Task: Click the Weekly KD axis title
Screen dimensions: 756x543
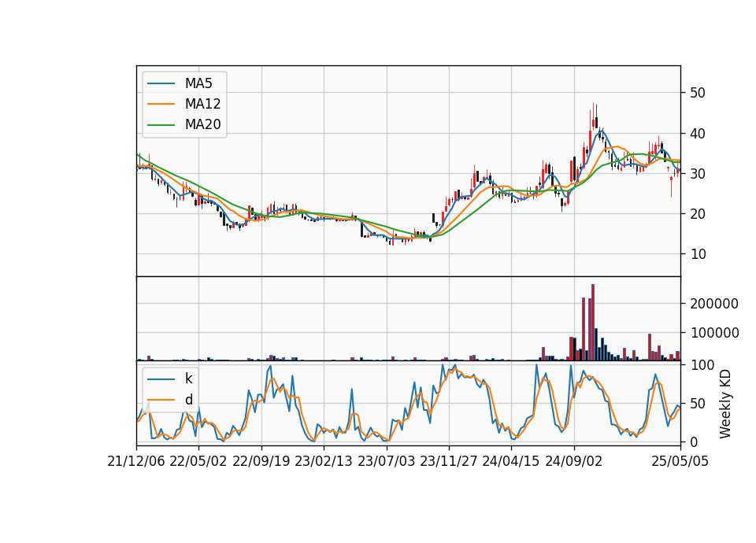Action: (724, 404)
